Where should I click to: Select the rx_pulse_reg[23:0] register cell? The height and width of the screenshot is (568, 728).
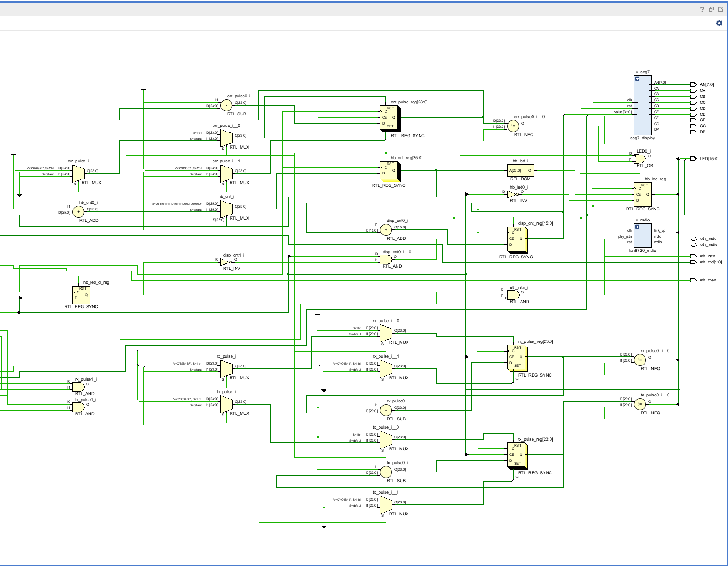click(x=517, y=358)
